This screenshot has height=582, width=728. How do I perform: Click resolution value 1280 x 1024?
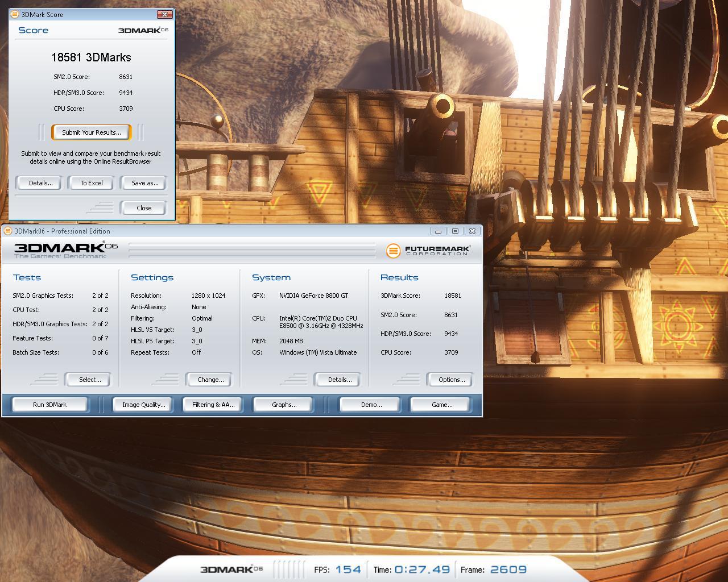[x=208, y=296]
